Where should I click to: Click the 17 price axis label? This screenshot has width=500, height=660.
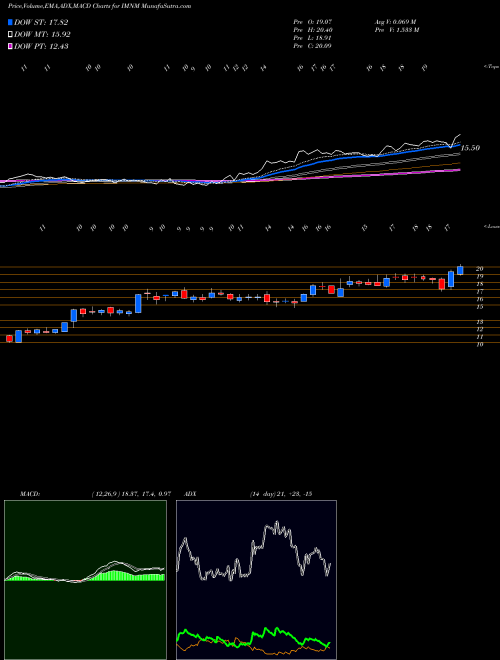(479, 292)
